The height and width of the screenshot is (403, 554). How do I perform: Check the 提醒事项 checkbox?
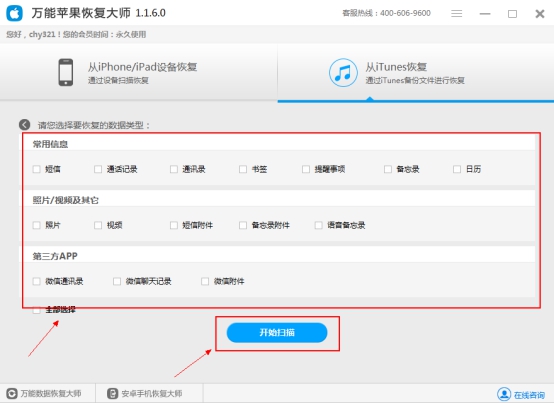pyautogui.click(x=306, y=169)
